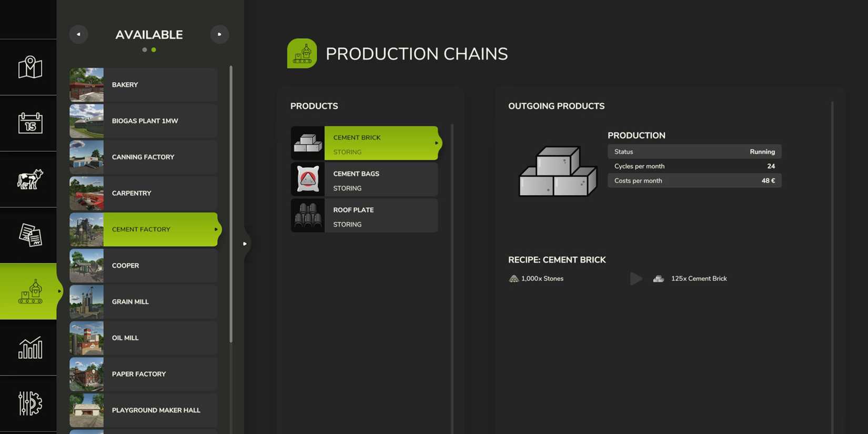Open the map view sidebar icon
This screenshot has height=434, width=868.
coord(30,67)
